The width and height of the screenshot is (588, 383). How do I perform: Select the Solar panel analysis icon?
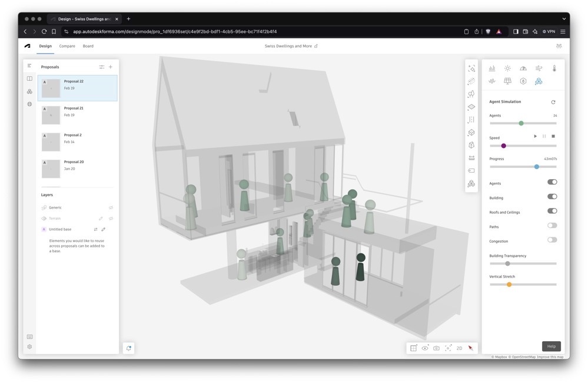pyautogui.click(x=507, y=81)
